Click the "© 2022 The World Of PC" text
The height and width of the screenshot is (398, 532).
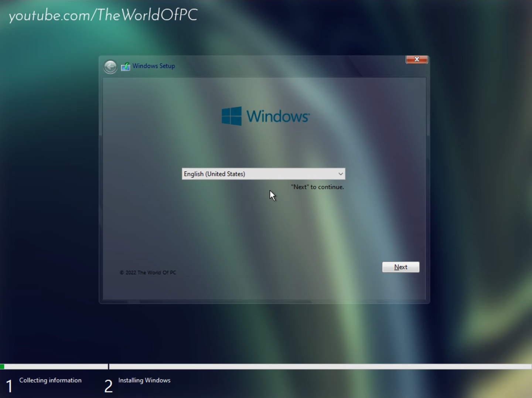[148, 272]
